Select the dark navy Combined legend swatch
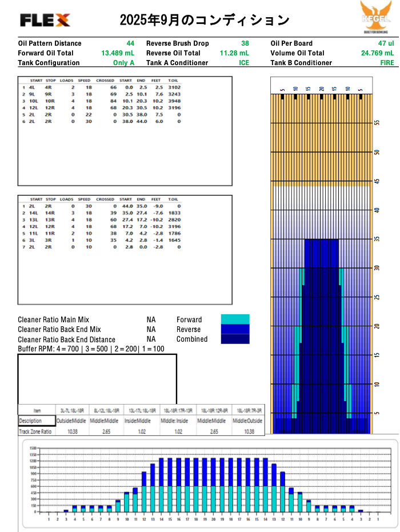The height and width of the screenshot is (532, 400). click(235, 339)
